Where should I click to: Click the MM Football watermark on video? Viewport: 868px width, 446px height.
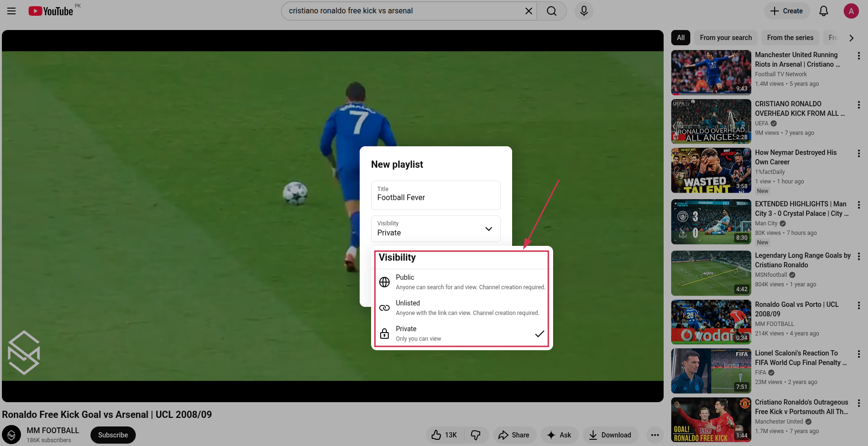click(24, 353)
